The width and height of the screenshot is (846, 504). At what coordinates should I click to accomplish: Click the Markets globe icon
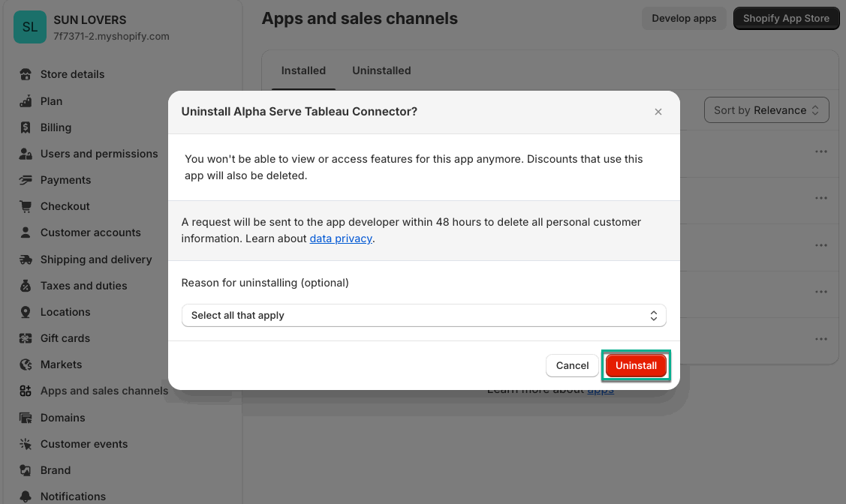(x=26, y=364)
